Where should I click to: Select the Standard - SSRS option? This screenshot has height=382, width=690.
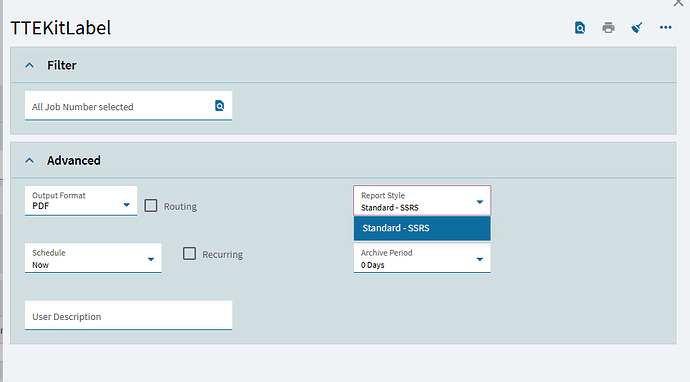(422, 228)
